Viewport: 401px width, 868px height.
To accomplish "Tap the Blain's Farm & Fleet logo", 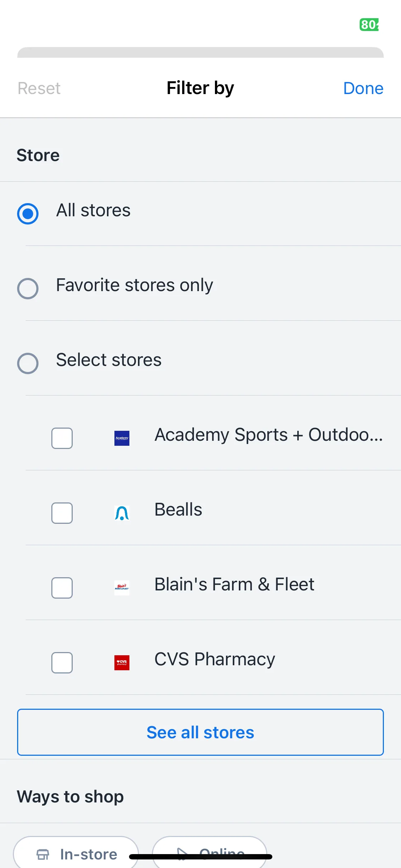I will tap(122, 588).
